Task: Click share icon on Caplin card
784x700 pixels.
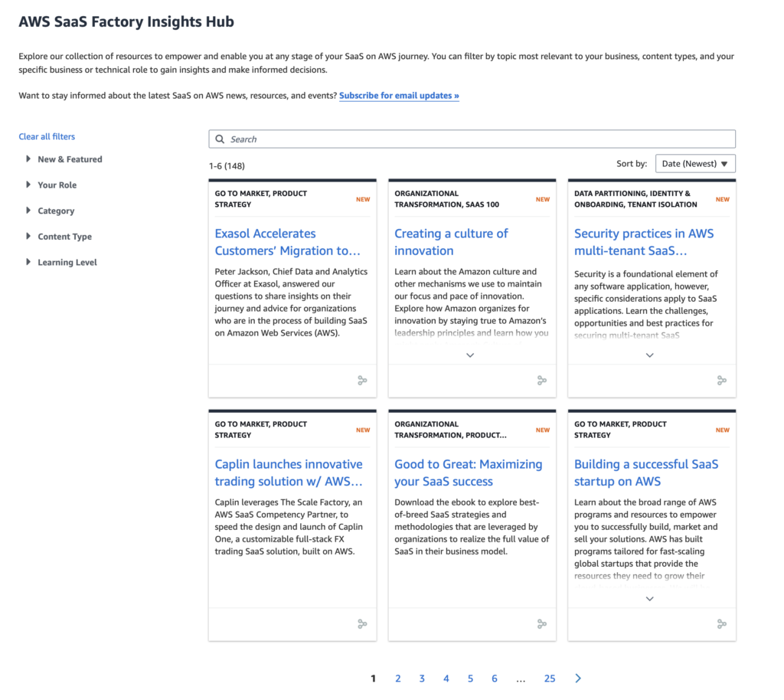Action: click(x=362, y=624)
